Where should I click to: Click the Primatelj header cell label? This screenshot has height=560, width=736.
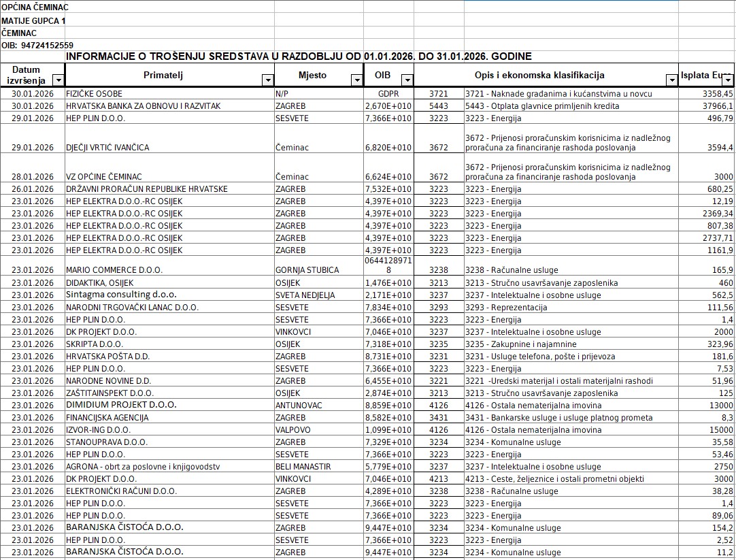(163, 75)
